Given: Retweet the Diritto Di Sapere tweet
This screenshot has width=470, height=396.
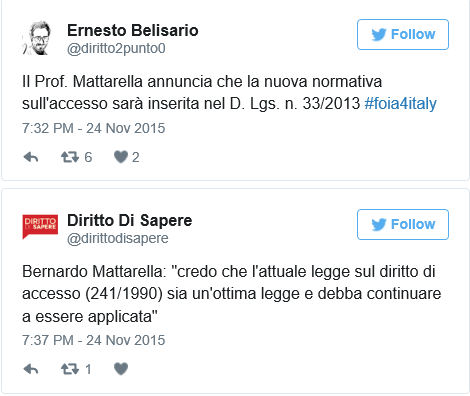Looking at the screenshot, I should coord(70,369).
